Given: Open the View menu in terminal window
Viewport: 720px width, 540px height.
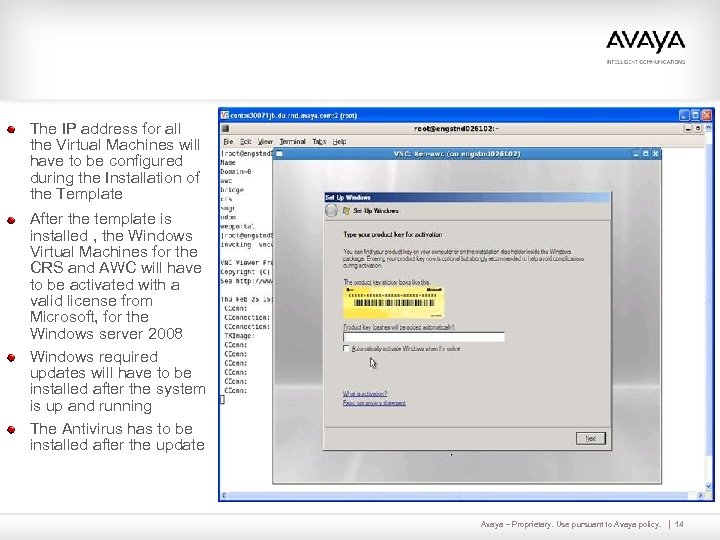Looking at the screenshot, I should tap(265, 141).
